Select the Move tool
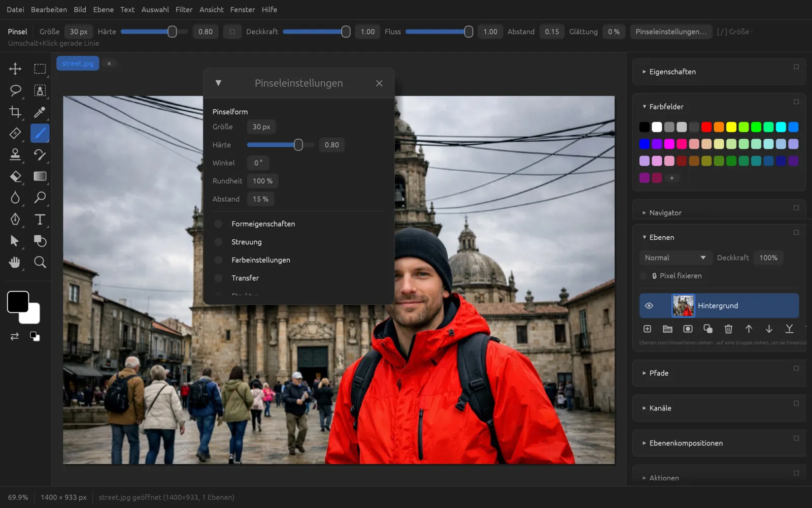This screenshot has height=508, width=812. [x=15, y=69]
